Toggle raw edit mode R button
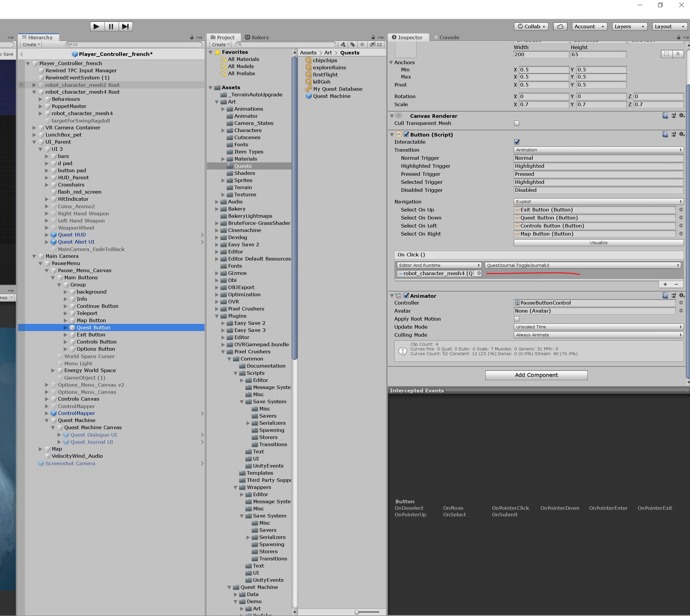This screenshot has height=616, width=690. point(678,54)
